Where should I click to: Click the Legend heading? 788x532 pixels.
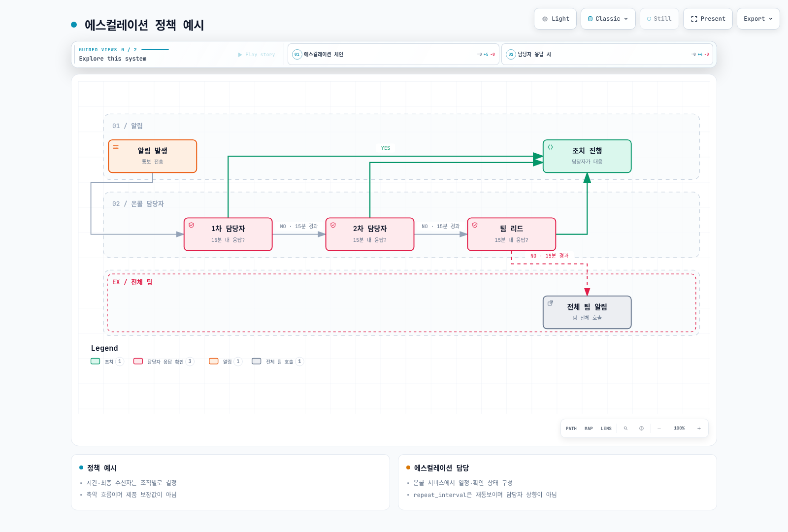104,348
